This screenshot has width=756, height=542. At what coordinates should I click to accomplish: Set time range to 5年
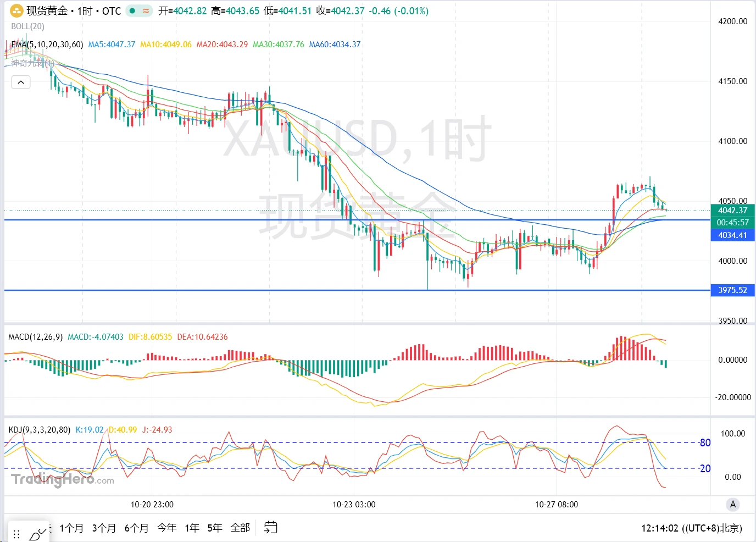[x=215, y=528]
